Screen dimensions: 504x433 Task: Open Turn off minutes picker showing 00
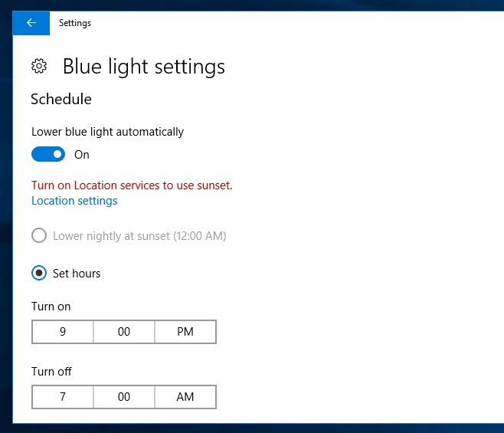(124, 397)
